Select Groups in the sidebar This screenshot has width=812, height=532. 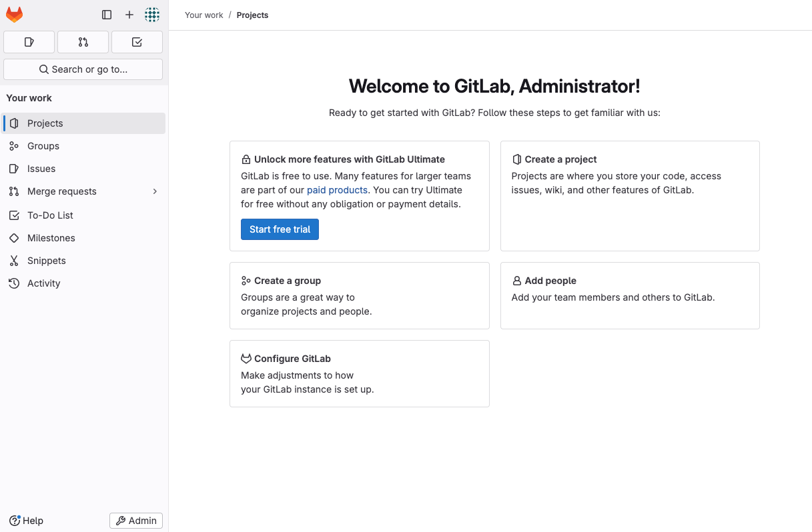tap(43, 146)
